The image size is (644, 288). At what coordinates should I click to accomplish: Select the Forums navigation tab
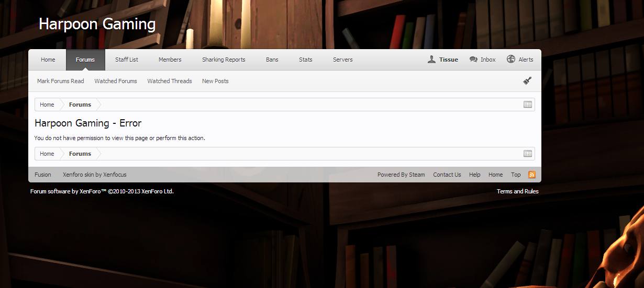coord(85,60)
